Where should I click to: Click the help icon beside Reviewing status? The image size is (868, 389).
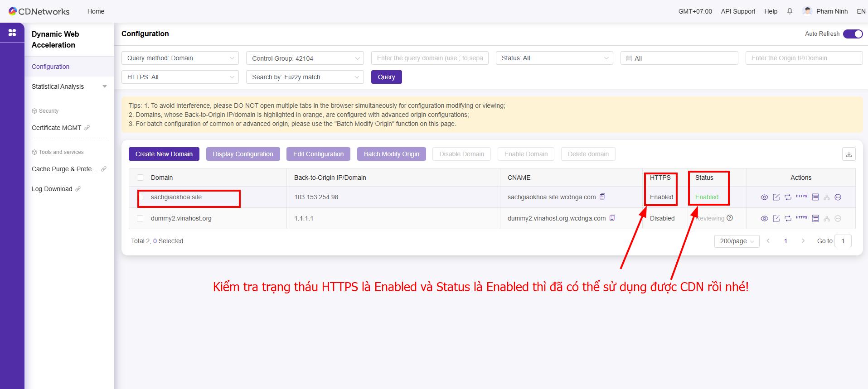click(x=730, y=218)
